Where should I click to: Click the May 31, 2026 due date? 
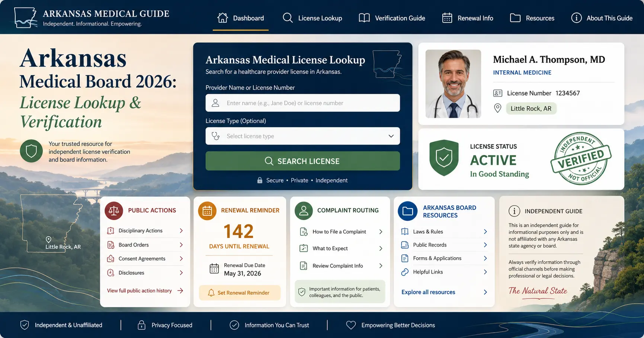(x=243, y=273)
